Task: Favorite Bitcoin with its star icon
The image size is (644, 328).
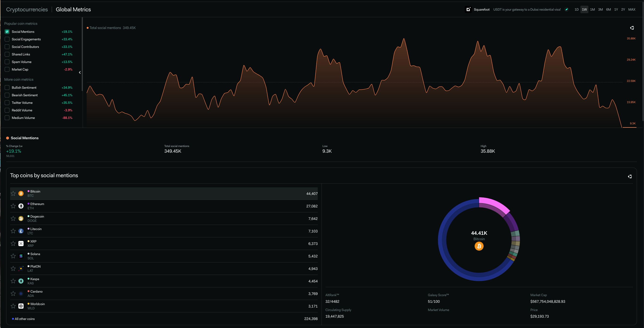Action: 13,193
